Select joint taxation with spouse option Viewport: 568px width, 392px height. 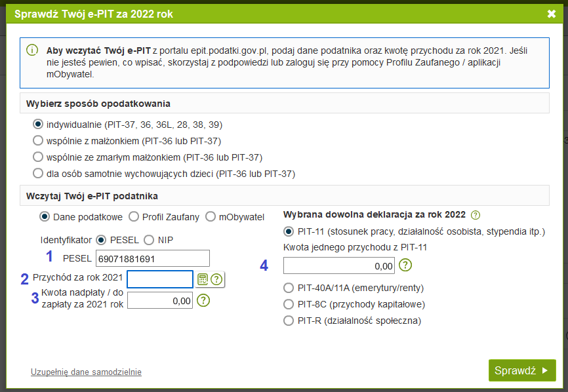pos(38,140)
